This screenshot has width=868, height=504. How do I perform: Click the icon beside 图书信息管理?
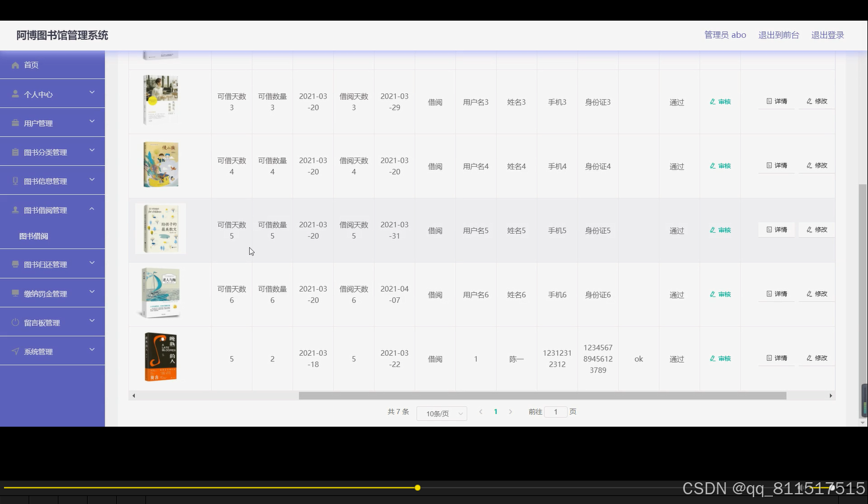15,181
